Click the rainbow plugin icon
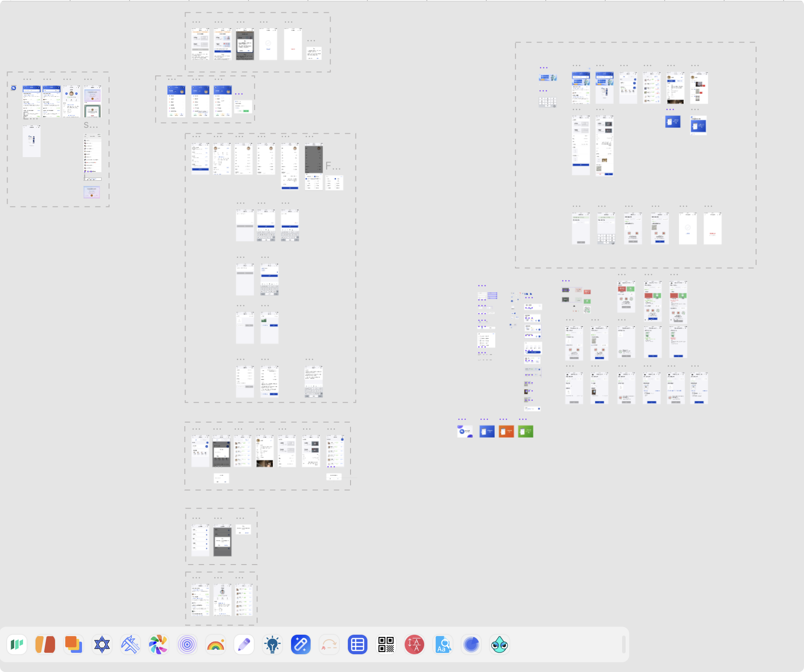This screenshot has width=804, height=672. tap(216, 644)
